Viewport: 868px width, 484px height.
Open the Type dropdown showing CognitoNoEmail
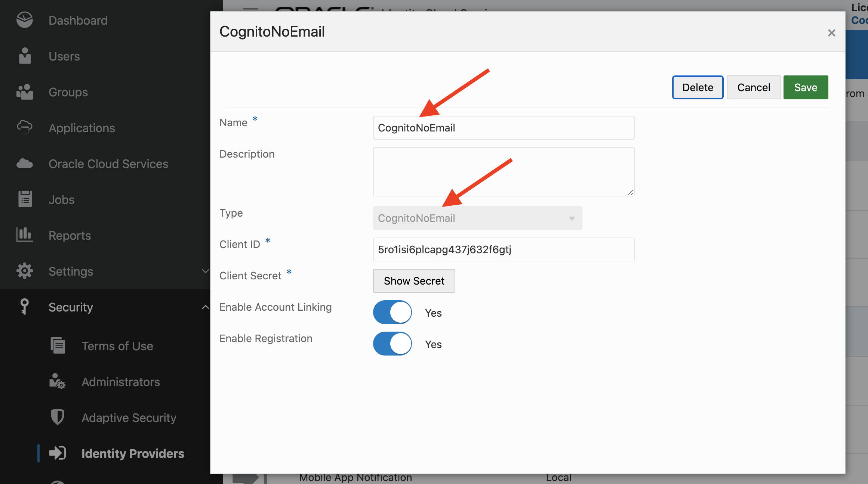coord(477,218)
